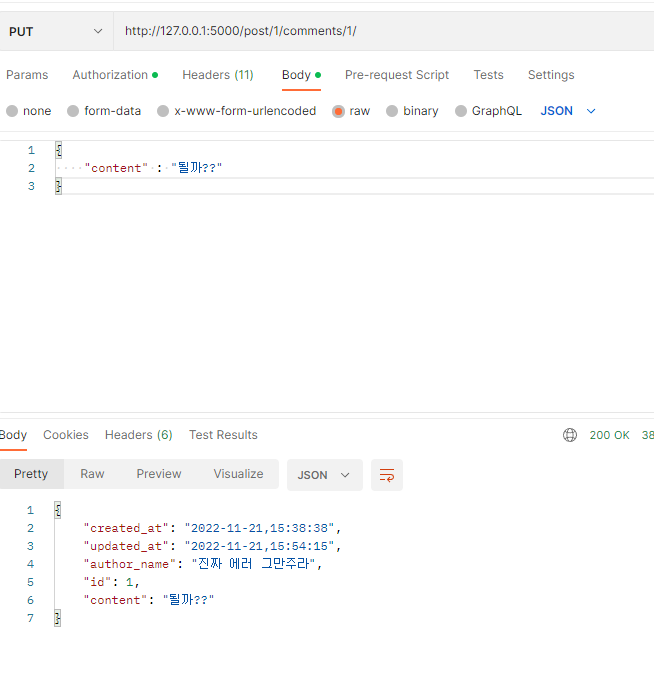Click the opening brace on request line 1

click(58, 150)
